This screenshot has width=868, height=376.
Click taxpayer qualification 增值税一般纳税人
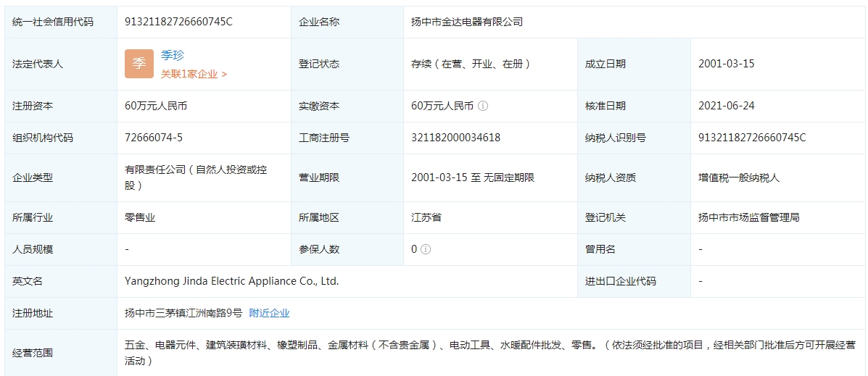click(738, 177)
